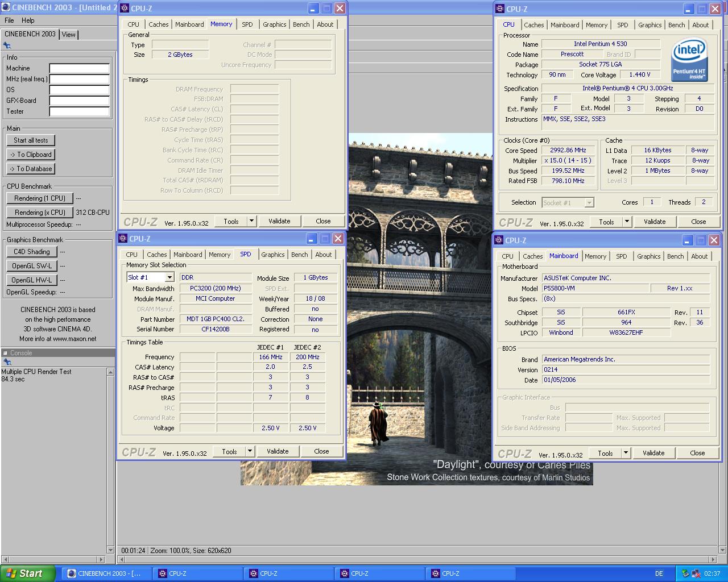Select the Caches tab in the Memory window

pyautogui.click(x=158, y=24)
